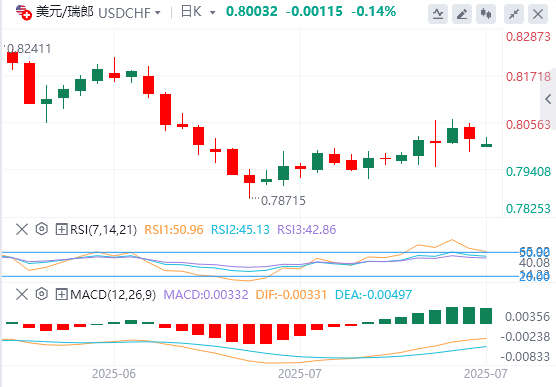Select the 美元/瑞郎 pair name
Viewport: 556px width, 387px height.
point(65,12)
